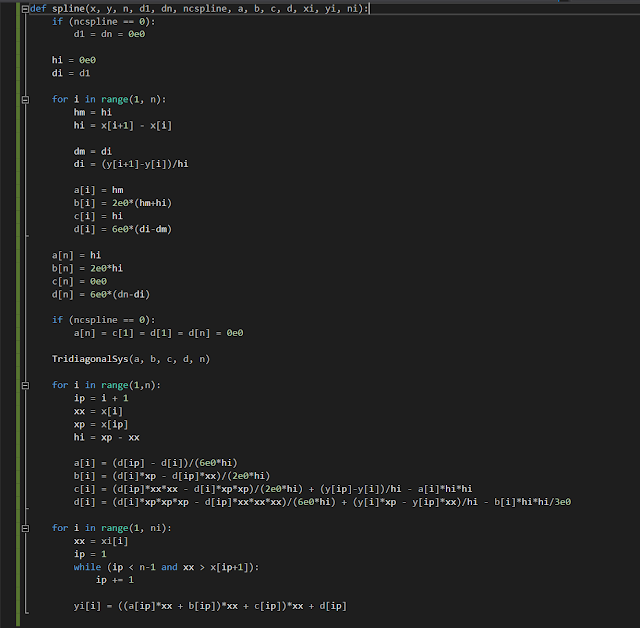Image resolution: width=640 pixels, height=628 pixels.
Task: Click the line 'c[i] = hi'
Action: (98, 216)
